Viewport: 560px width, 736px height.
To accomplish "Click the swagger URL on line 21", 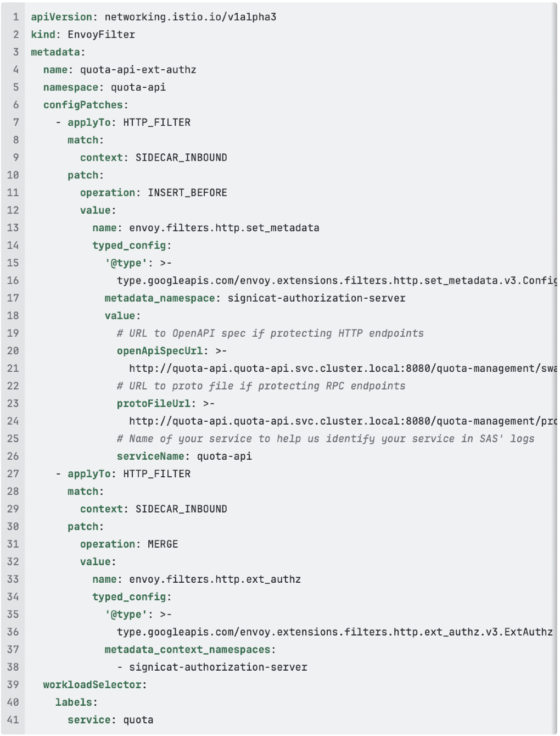I will 343,369.
